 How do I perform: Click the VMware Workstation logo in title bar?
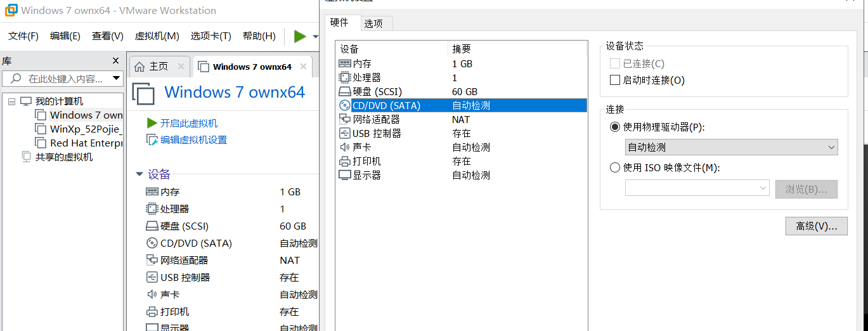[x=11, y=10]
